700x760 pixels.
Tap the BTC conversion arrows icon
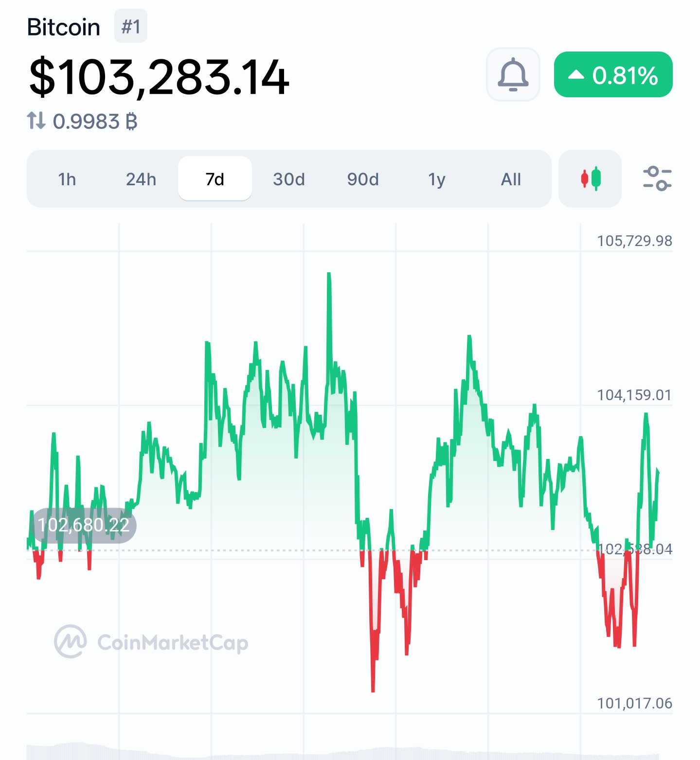(36, 121)
